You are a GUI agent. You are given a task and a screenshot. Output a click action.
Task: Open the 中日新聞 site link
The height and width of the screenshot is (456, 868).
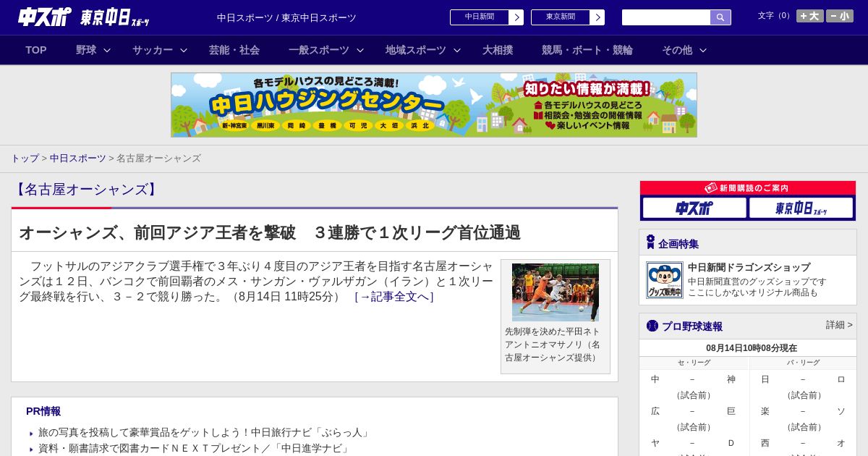pyautogui.click(x=480, y=17)
